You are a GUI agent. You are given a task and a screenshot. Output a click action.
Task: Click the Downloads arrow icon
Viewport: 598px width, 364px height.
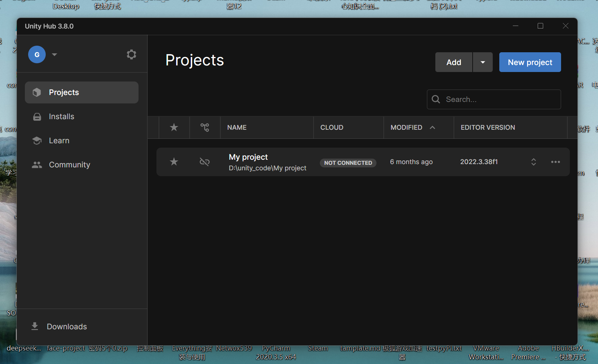click(x=35, y=326)
